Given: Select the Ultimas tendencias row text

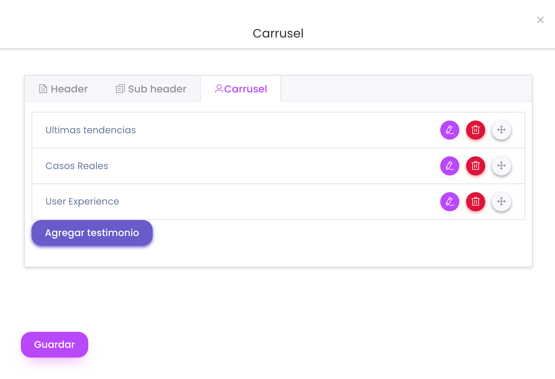Looking at the screenshot, I should pyautogui.click(x=91, y=130).
